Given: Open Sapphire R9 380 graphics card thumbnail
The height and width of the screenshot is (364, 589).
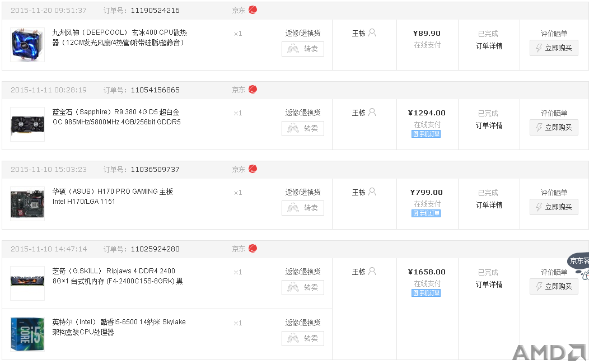Looking at the screenshot, I should pyautogui.click(x=27, y=124).
